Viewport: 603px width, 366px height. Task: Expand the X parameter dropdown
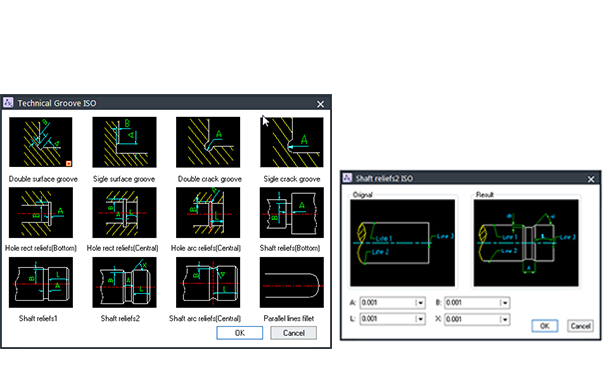click(x=505, y=319)
